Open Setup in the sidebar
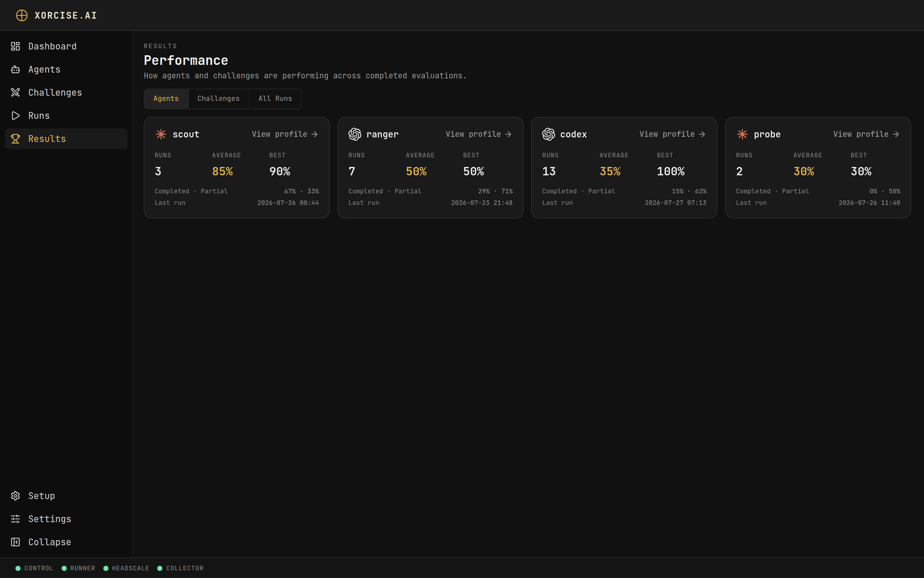 pos(66,496)
